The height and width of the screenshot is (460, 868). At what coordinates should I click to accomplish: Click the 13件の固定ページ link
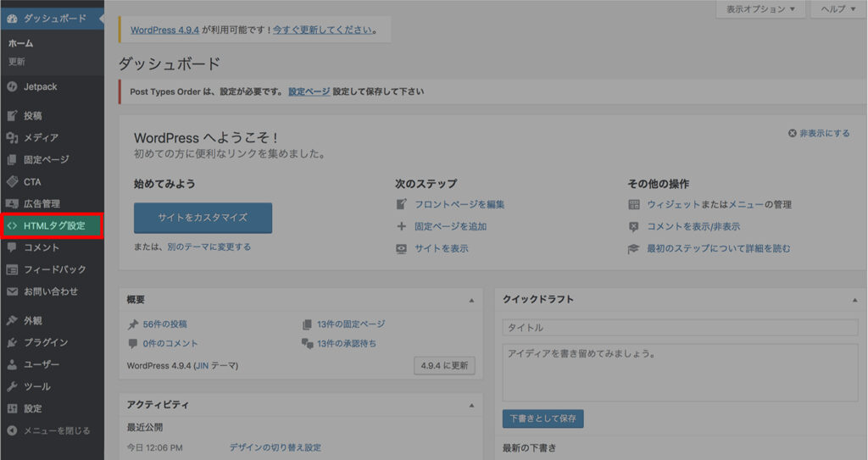coord(351,324)
